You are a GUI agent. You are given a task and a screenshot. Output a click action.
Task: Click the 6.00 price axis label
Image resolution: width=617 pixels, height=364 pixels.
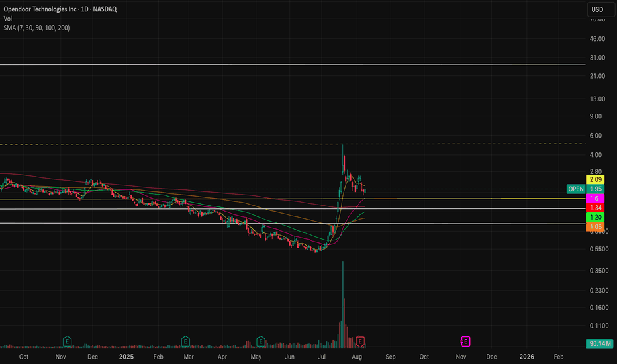pos(596,136)
